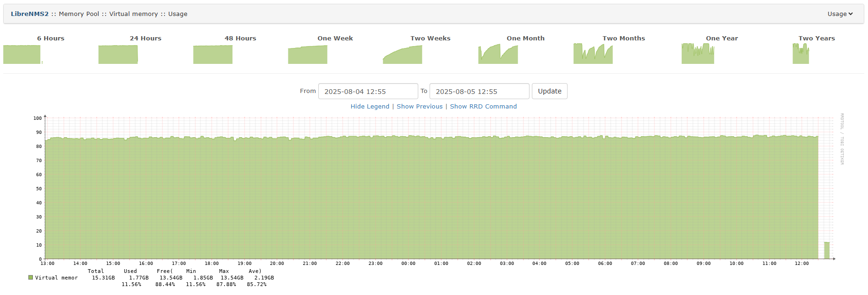Click the From date input field

click(x=368, y=92)
